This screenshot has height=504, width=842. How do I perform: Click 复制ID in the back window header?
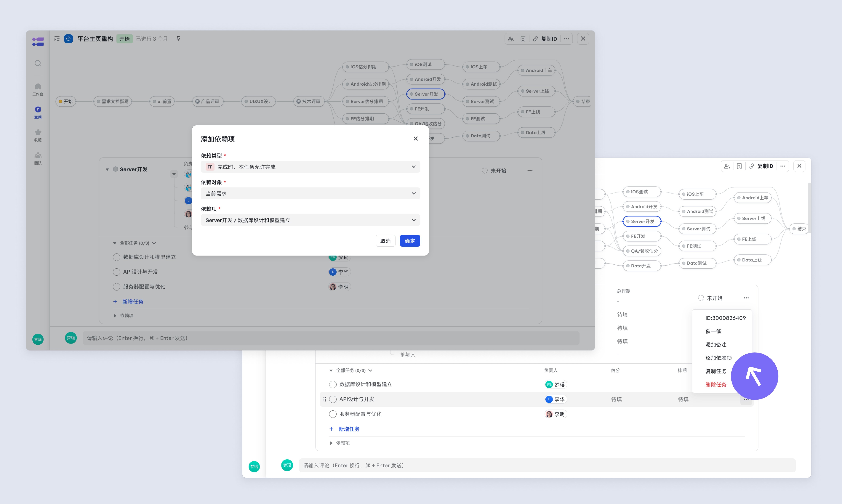761,166
